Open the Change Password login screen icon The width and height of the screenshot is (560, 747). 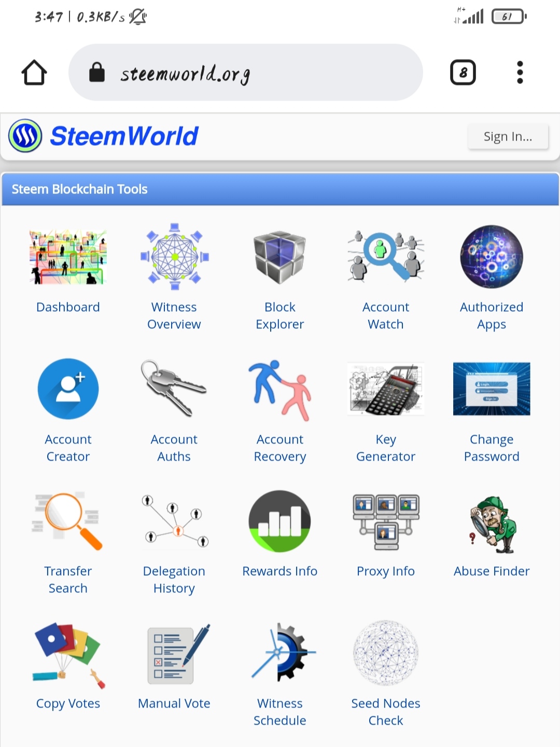(492, 389)
